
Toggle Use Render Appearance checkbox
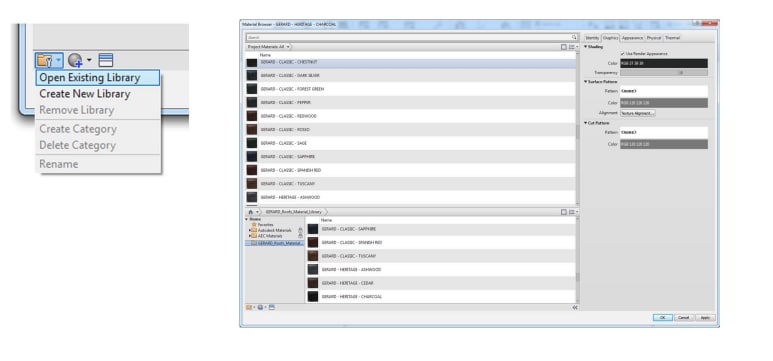tap(623, 54)
